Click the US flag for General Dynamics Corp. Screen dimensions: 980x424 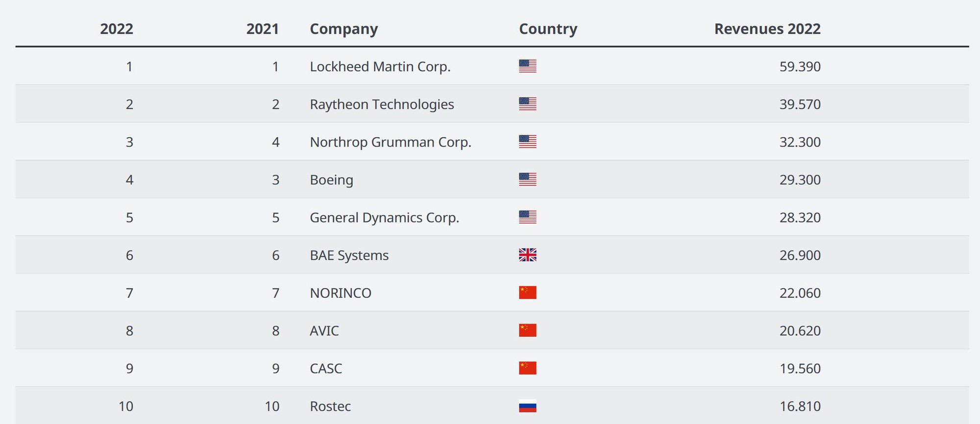pos(527,217)
